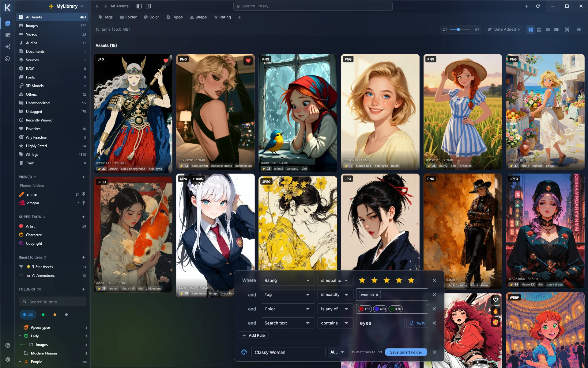Open the help question mark icon
588x368 pixels.
click(8, 345)
